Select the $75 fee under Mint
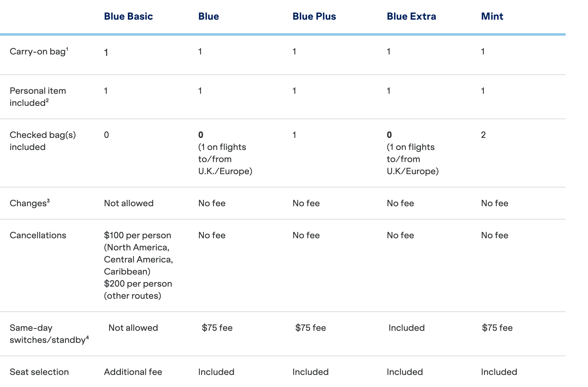The width and height of the screenshot is (588, 387). point(497,328)
